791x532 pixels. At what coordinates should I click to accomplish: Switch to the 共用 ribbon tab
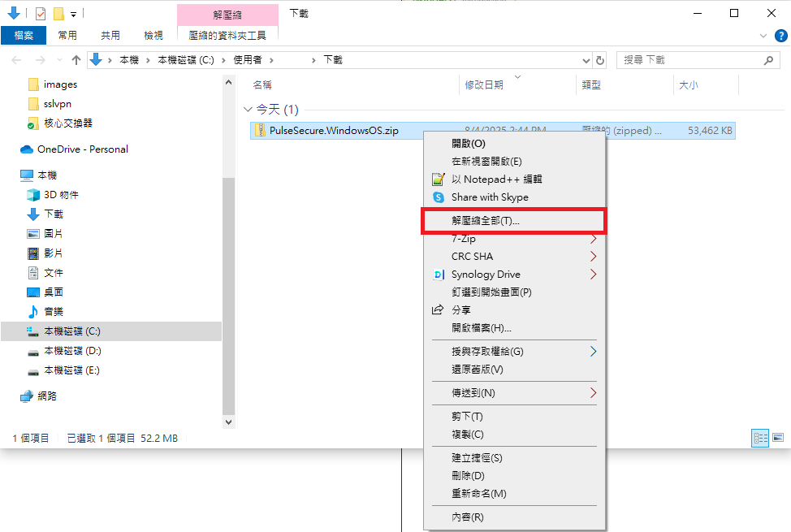[x=110, y=36]
